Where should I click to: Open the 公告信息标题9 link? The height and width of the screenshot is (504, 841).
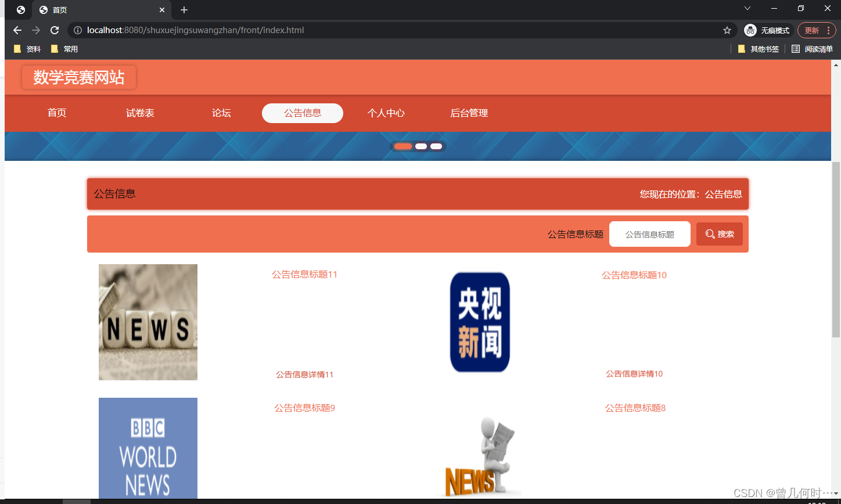[x=305, y=408]
